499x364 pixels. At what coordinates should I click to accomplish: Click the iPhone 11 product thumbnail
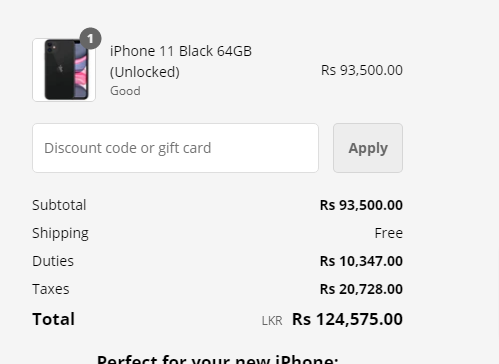coord(64,70)
